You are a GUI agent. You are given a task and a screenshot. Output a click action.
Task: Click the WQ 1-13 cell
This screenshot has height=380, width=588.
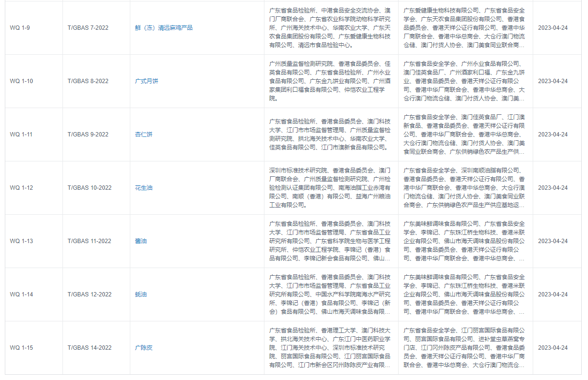coord(21,241)
